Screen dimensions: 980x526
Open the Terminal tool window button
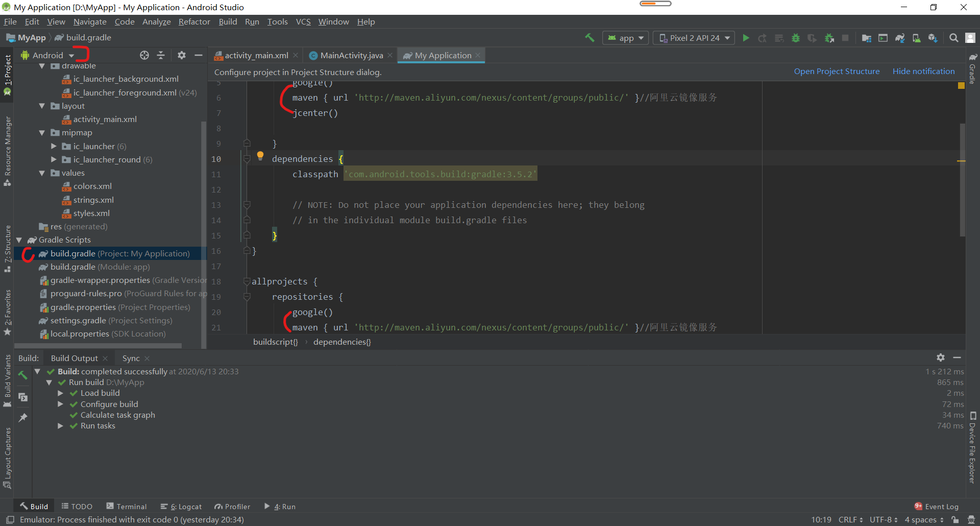(x=127, y=507)
